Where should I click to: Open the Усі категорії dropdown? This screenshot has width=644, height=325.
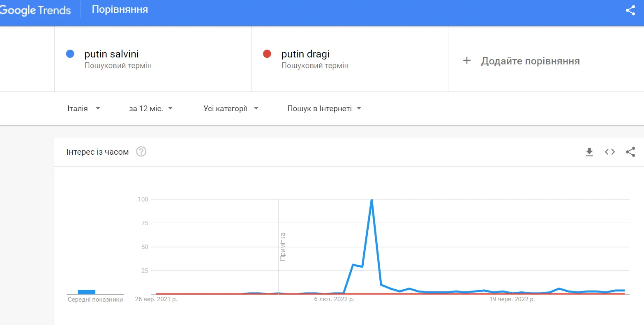pos(231,109)
